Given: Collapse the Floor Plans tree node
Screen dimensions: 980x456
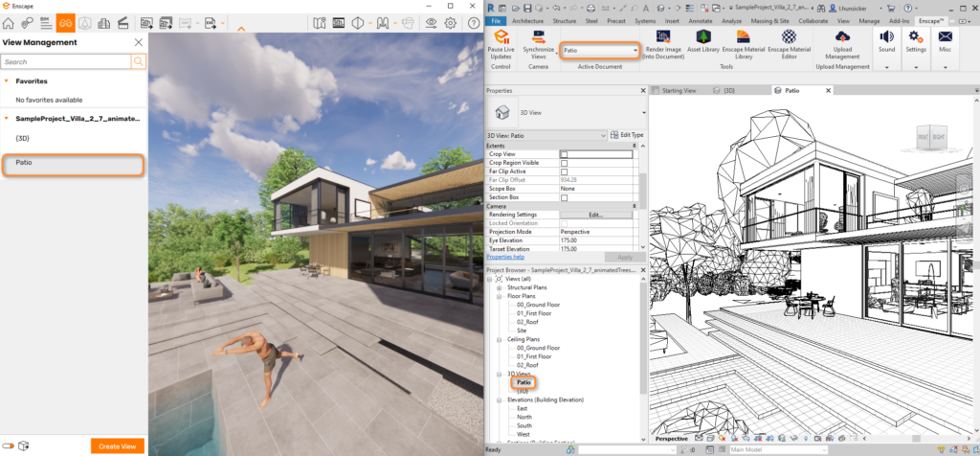Looking at the screenshot, I should [499, 296].
